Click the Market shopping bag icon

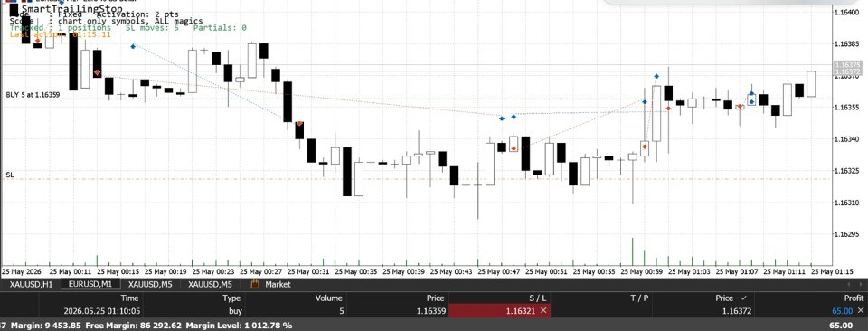pos(255,284)
